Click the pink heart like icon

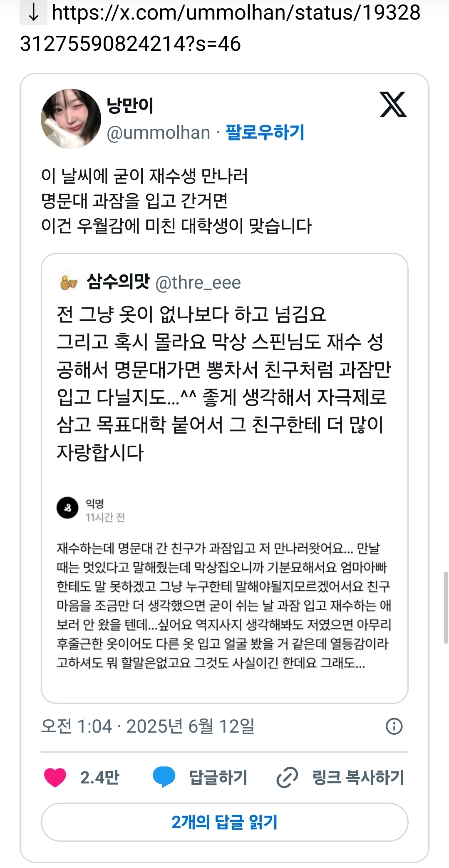coord(55,777)
